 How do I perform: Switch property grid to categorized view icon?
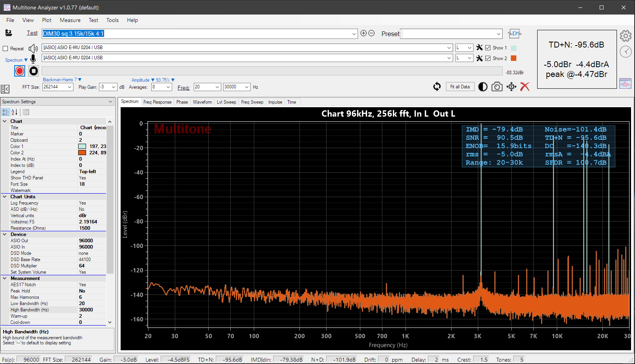coord(6,112)
